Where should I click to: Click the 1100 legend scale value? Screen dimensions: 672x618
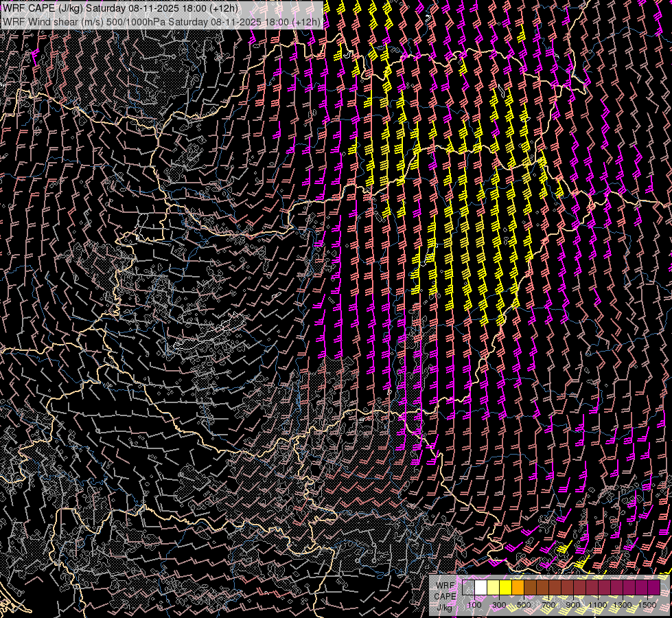(x=598, y=605)
